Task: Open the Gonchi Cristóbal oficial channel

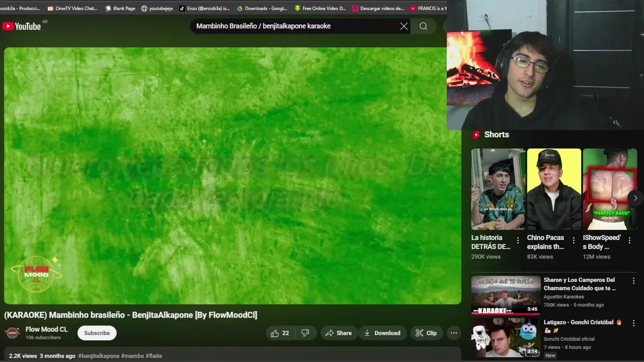Action: point(569,339)
